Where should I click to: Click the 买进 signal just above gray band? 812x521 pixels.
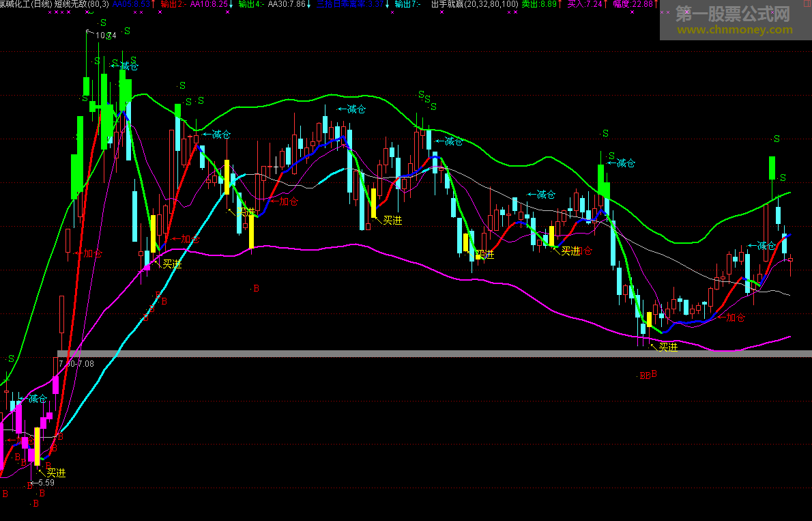[x=668, y=348]
